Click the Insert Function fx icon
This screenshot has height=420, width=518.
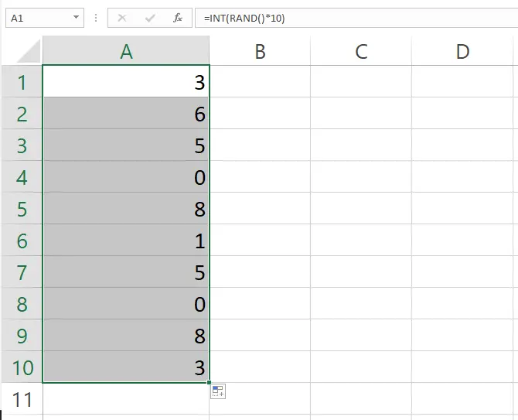coord(178,18)
